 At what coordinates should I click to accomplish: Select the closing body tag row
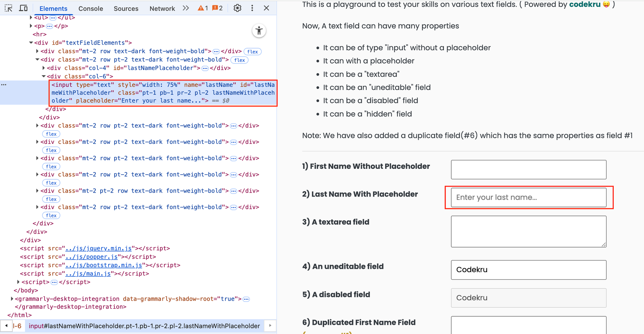tap(26, 290)
